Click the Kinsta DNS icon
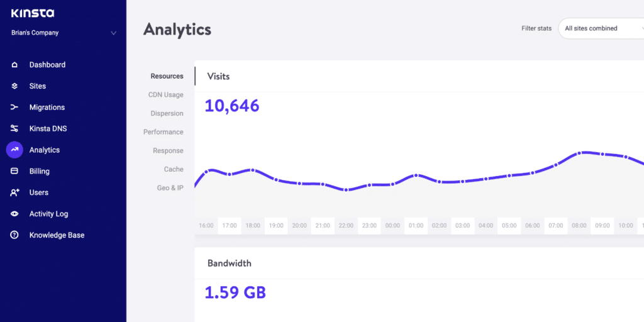644x322 pixels. (14, 129)
